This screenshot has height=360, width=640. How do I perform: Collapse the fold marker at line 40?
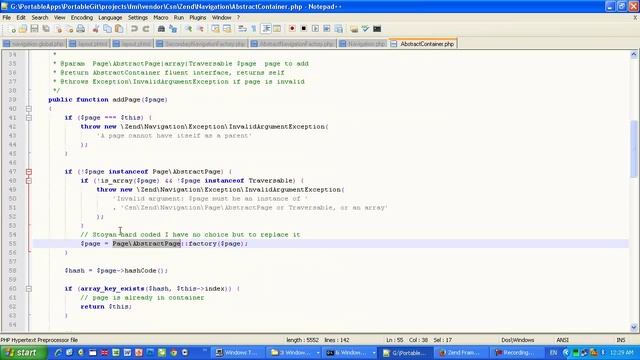[29, 109]
